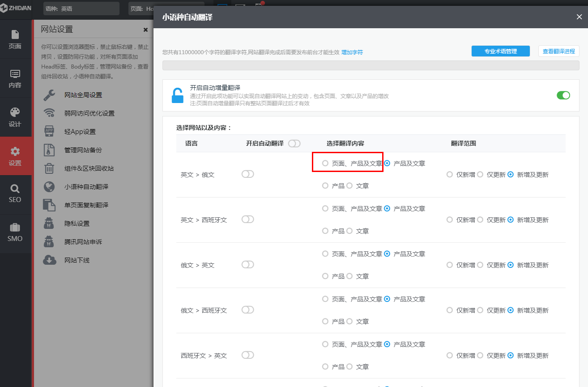
Task: Open the 语种 language dropdown
Action: click(81, 8)
